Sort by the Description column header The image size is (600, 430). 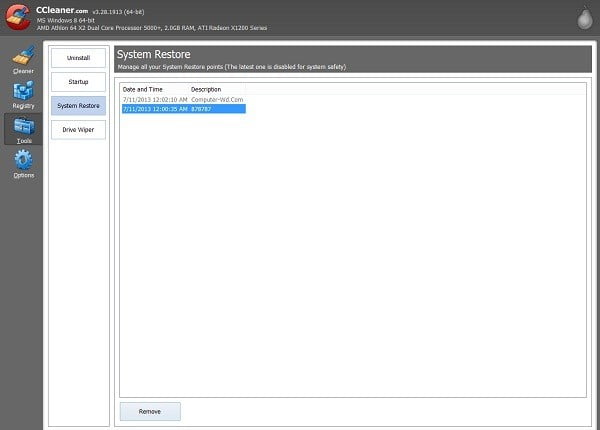coord(206,89)
